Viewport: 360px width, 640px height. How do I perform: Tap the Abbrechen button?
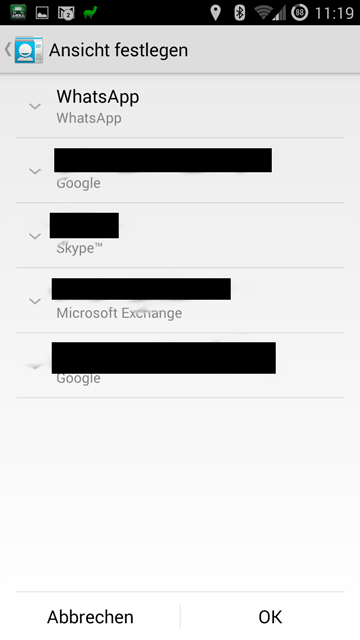coord(90,616)
